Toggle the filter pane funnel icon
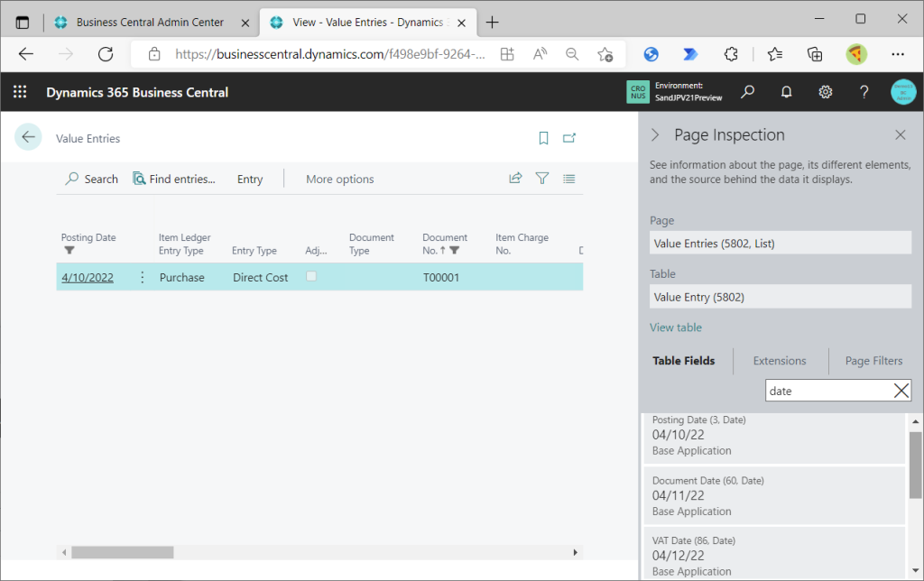This screenshot has width=924, height=581. 541,179
